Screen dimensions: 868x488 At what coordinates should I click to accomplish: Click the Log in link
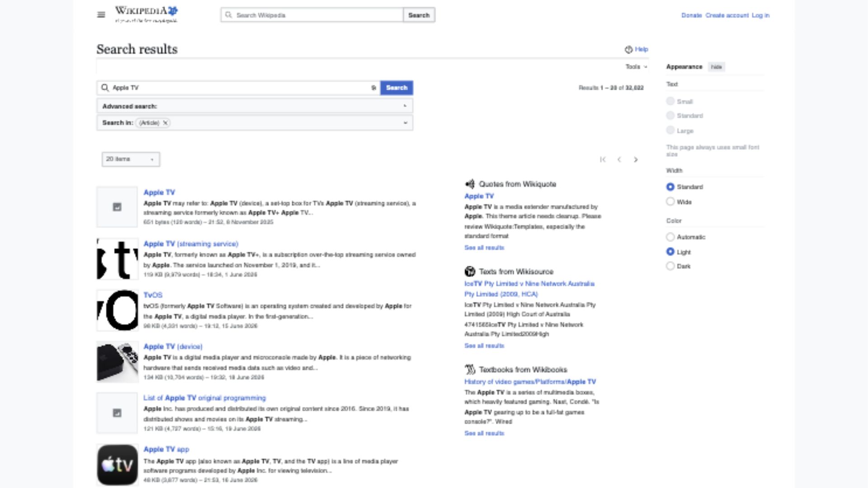point(760,15)
